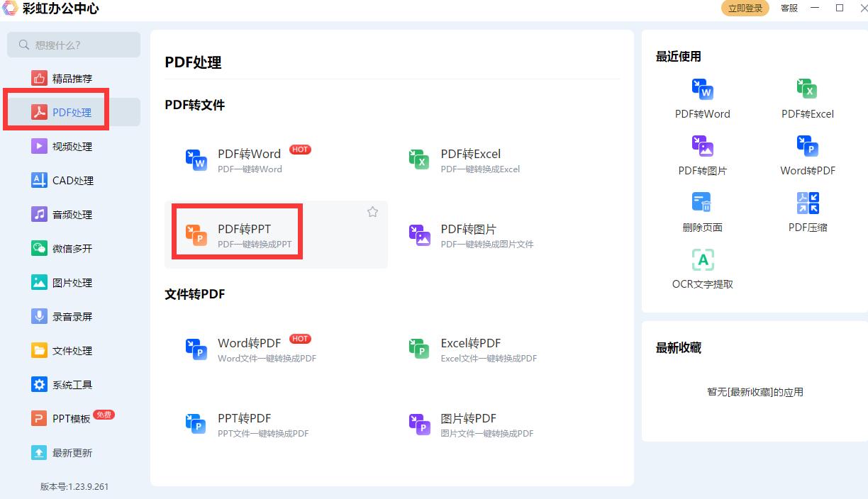Select 微信多开 in the sidebar

[71, 248]
